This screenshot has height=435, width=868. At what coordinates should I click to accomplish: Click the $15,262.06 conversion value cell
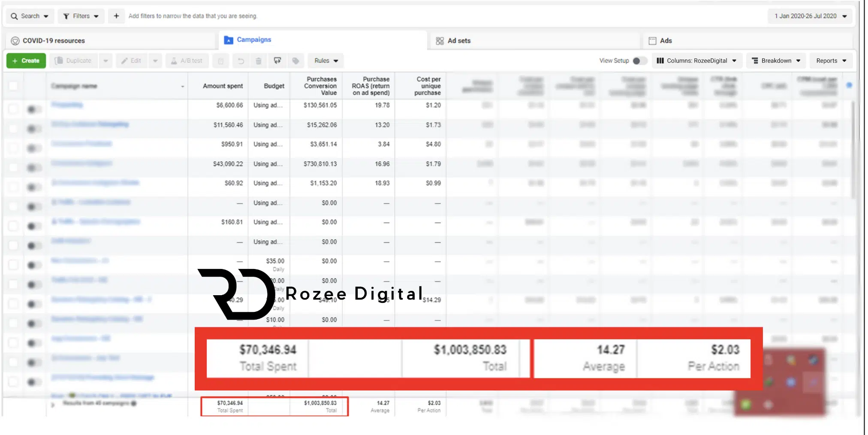[322, 125]
